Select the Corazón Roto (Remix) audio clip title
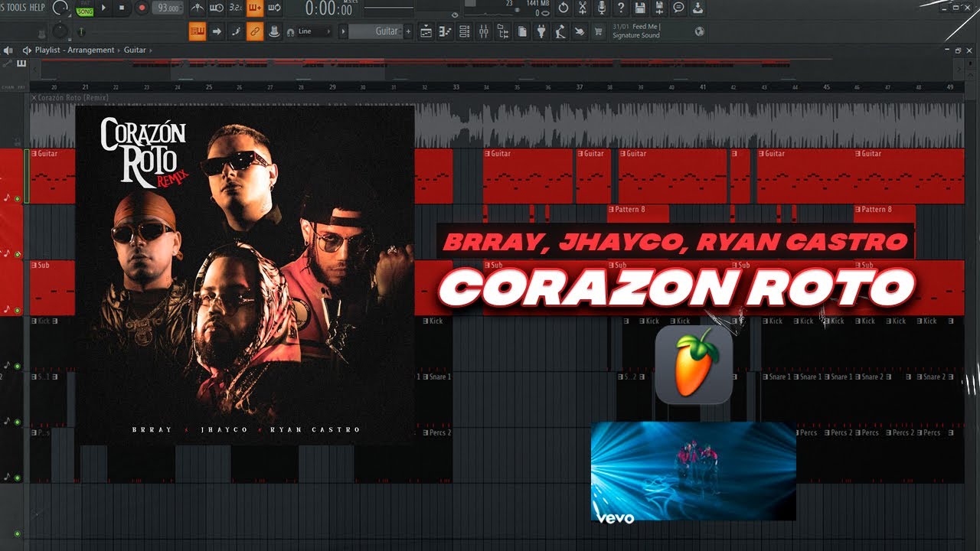The image size is (980, 551). click(73, 98)
